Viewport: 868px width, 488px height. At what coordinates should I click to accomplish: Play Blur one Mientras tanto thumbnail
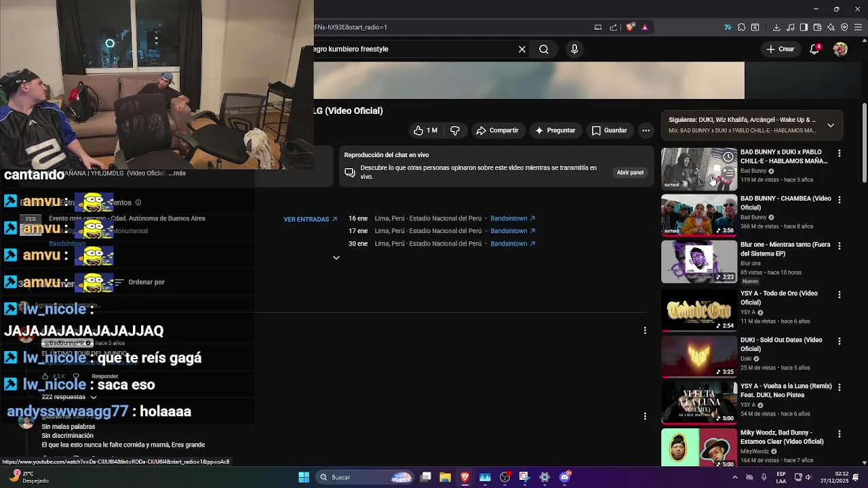click(699, 262)
